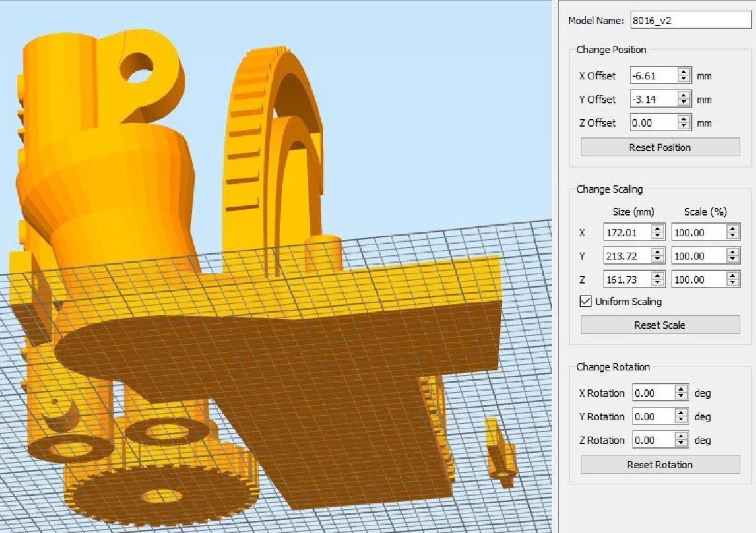This screenshot has width=756, height=533.
Task: Decrease the Z Scale percent stepper
Action: pos(733,284)
